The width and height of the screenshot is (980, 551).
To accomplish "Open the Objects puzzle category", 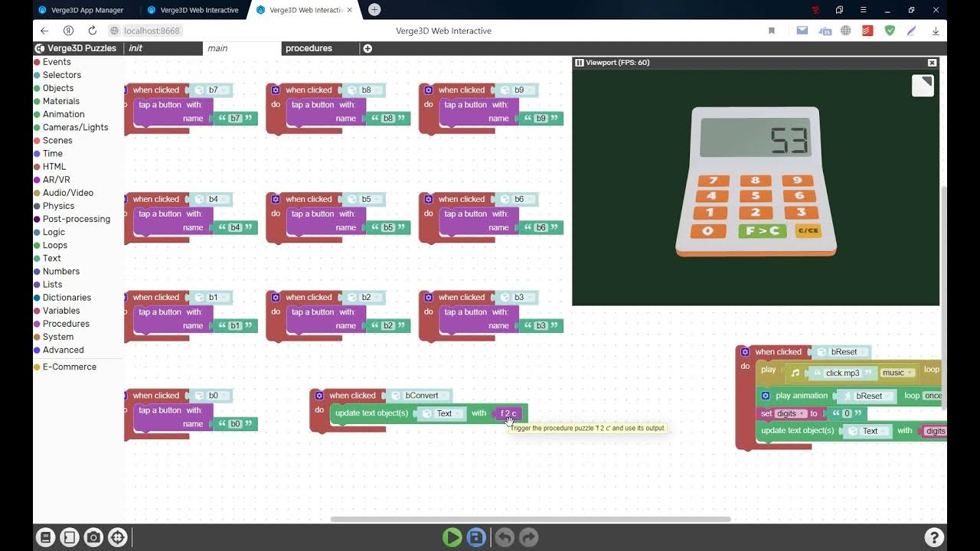I will 58,88.
